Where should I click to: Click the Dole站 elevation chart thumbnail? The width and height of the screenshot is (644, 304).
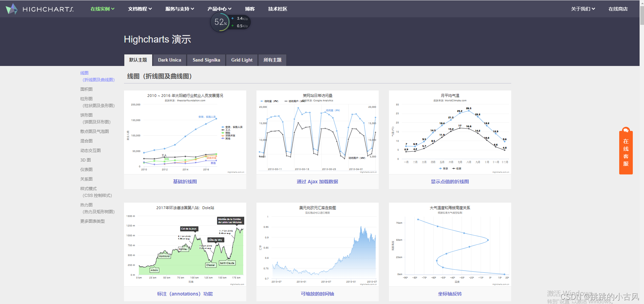(x=185, y=244)
